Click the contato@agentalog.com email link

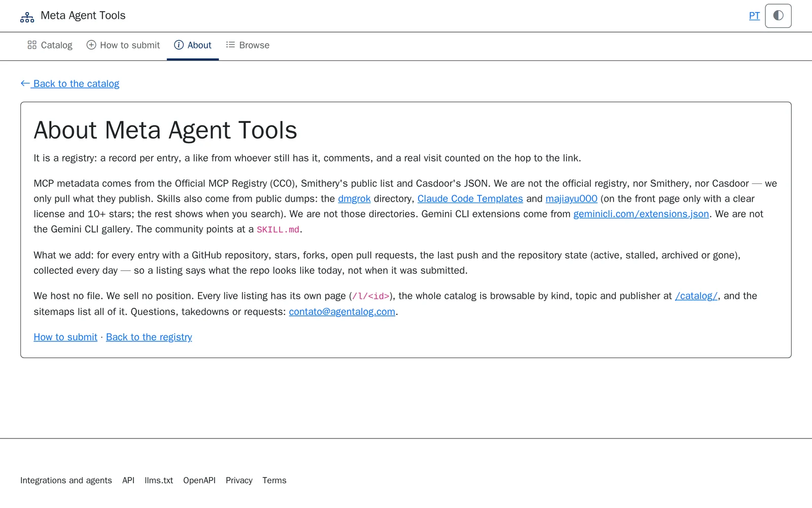click(x=342, y=312)
